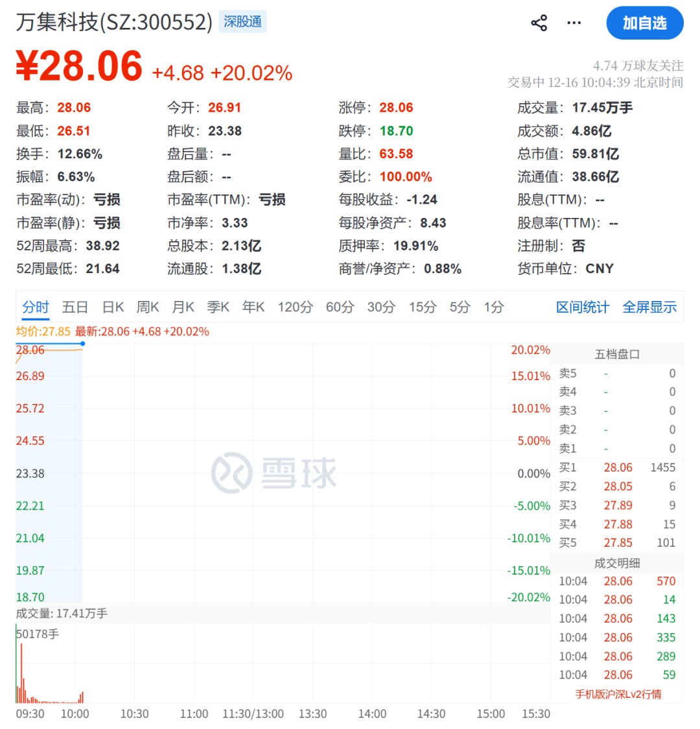Open the 区间统计 link
700x729 pixels.
[582, 307]
